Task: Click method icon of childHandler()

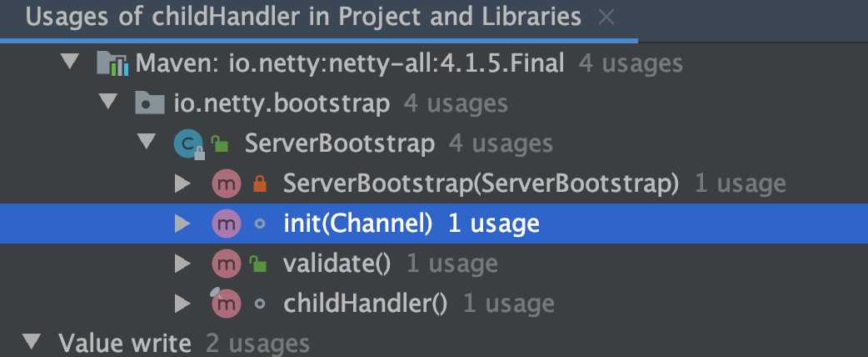Action: (227, 303)
